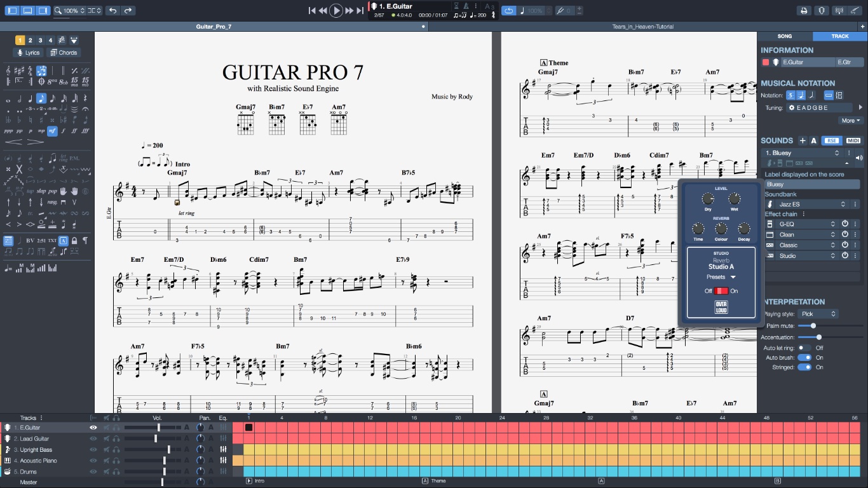This screenshot has height=488, width=868.
Task: Jump to first bar using rewind-to-start
Action: 312,11
